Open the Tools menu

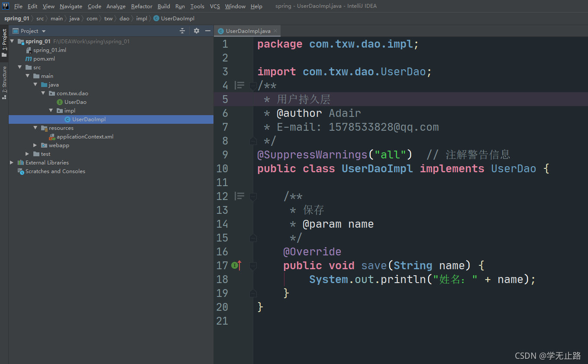[197, 6]
